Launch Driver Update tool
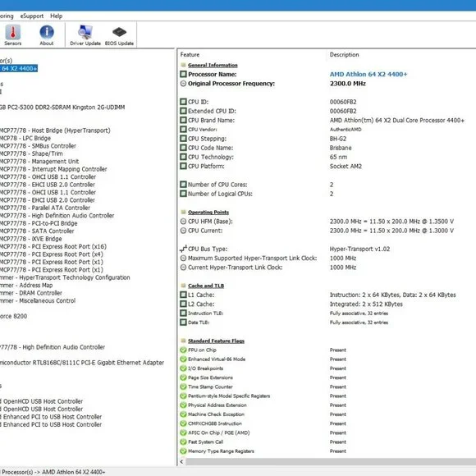 (85, 35)
